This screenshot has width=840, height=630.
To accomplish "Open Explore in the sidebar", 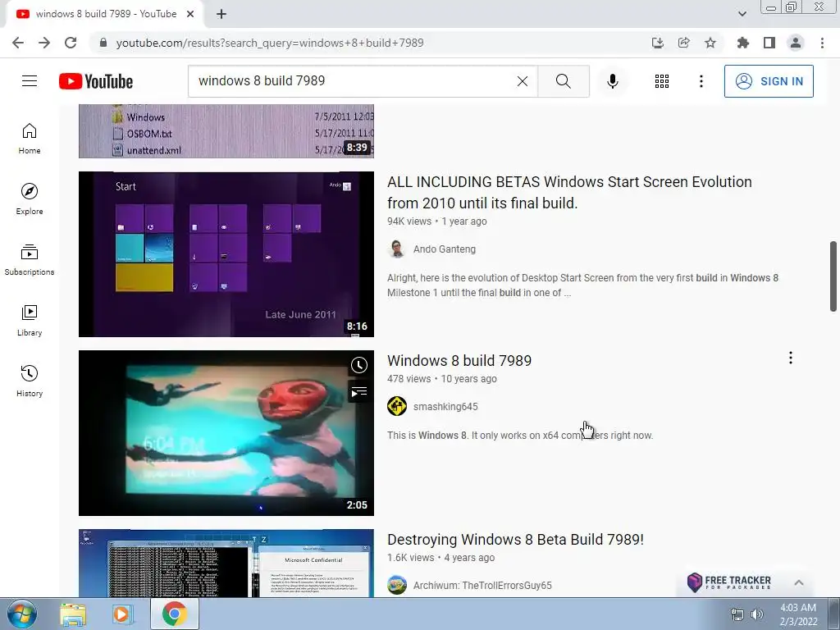I will pos(30,199).
